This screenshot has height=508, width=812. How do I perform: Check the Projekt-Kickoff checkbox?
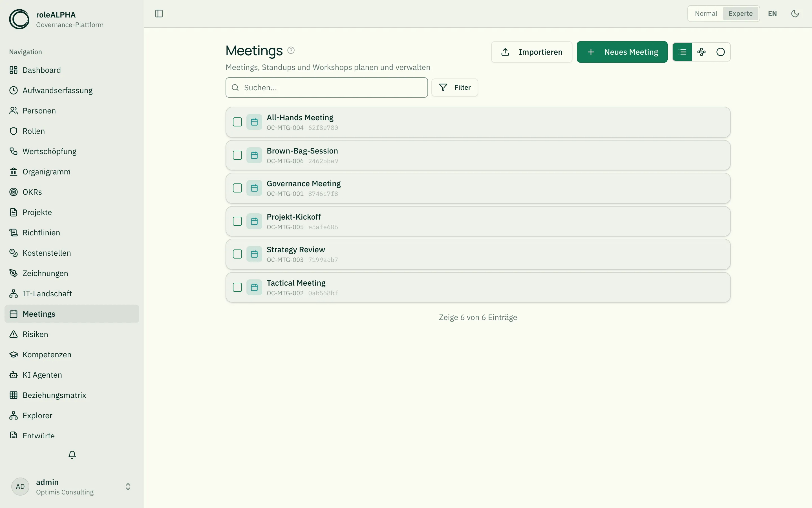(x=237, y=221)
